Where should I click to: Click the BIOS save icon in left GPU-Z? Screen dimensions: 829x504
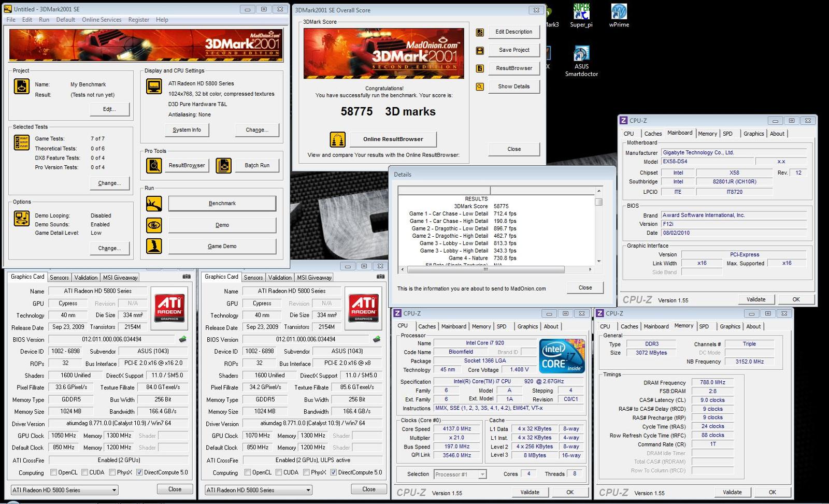coord(182,339)
